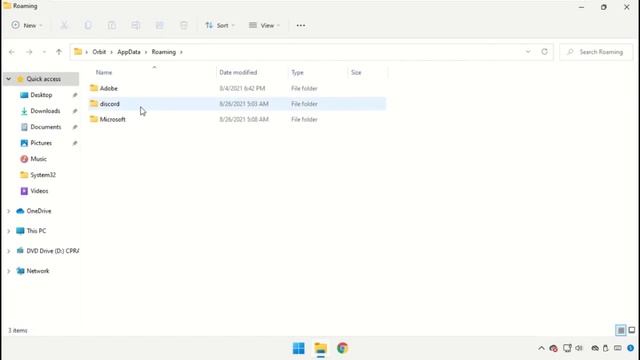The width and height of the screenshot is (640, 360).
Task: Click the display tray icon
Action: pyautogui.click(x=567, y=348)
